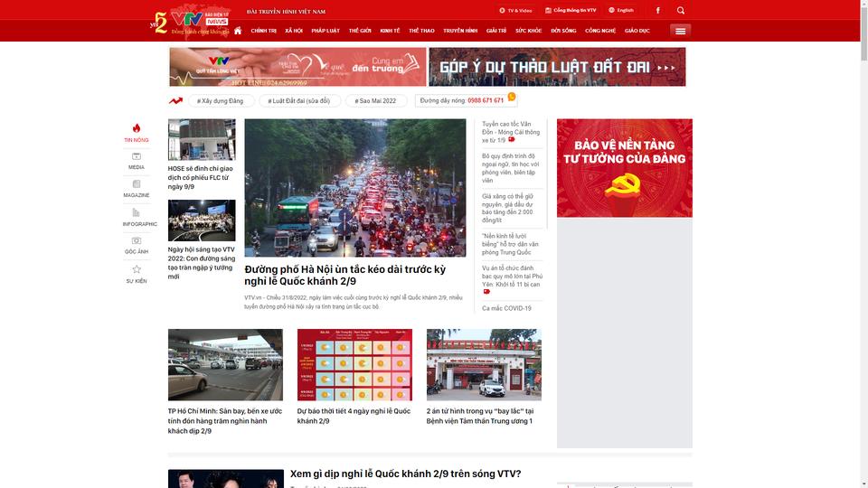The image size is (868, 488).
Task: Open the Hanoi traffic jam main photo
Action: coord(354,188)
